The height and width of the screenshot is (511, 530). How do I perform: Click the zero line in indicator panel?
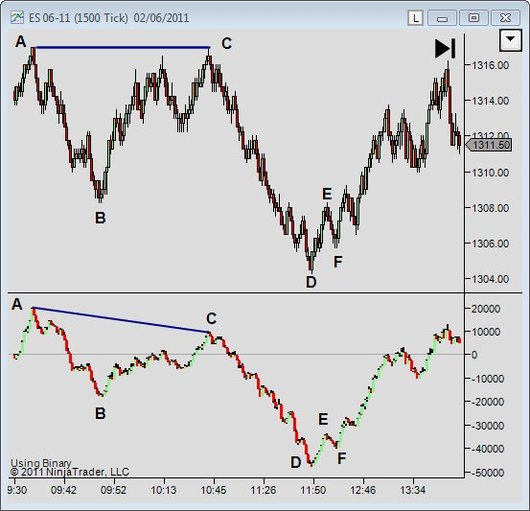tap(236, 355)
